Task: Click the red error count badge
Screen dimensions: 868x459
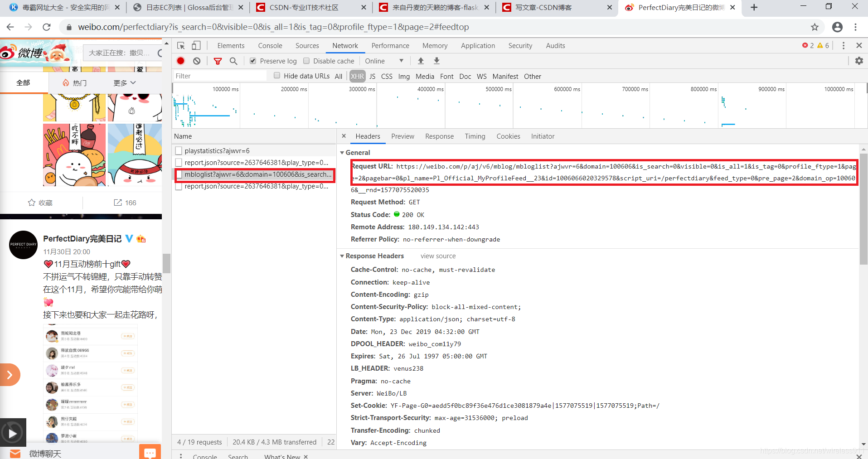Action: (808, 46)
